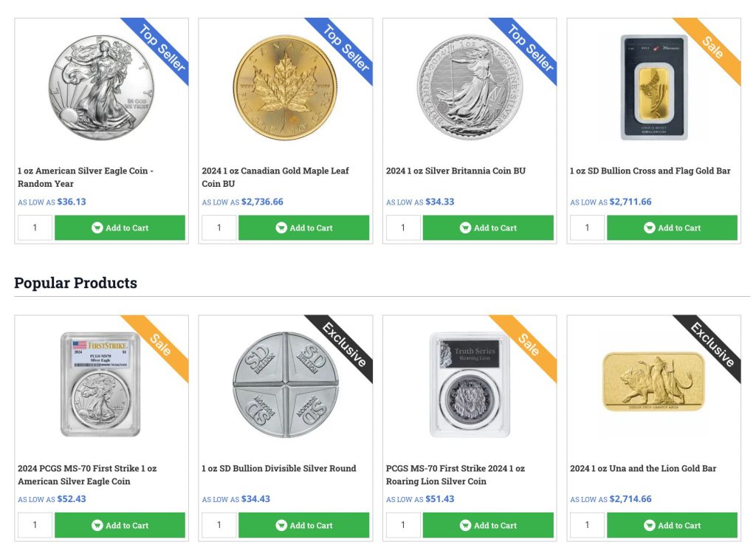The image size is (756, 559).
Task: Add the Canadian Gold Maple Leaf to cart
Action: (x=303, y=228)
